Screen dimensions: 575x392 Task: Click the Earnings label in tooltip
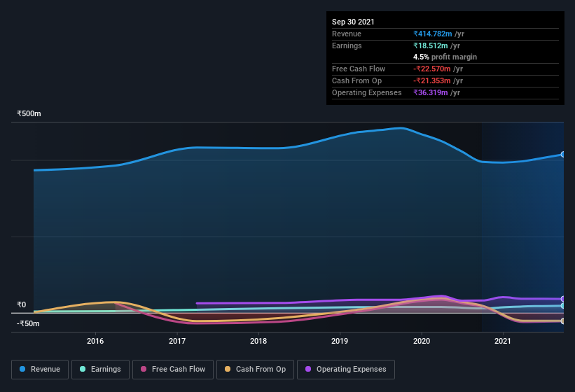point(347,45)
